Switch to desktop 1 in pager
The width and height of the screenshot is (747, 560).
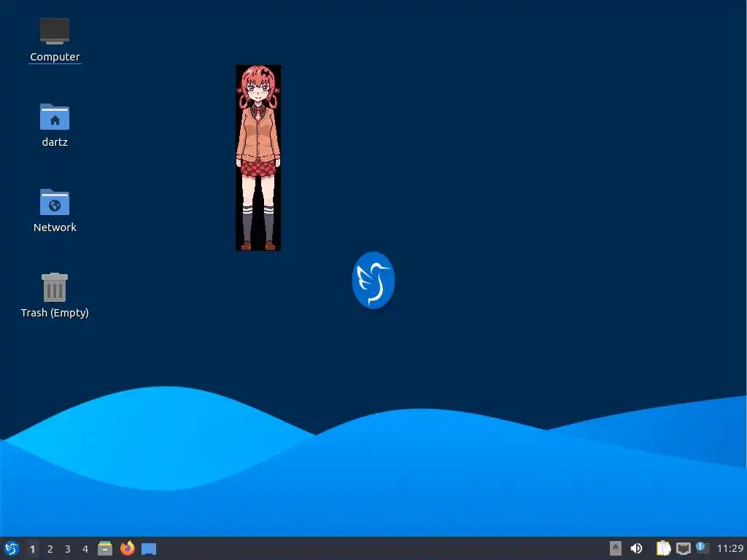[32, 549]
